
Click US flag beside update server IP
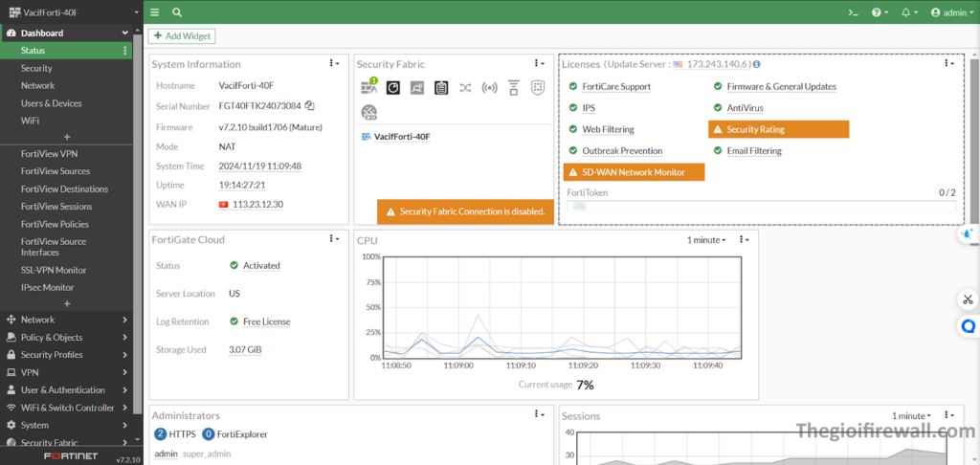pos(678,64)
